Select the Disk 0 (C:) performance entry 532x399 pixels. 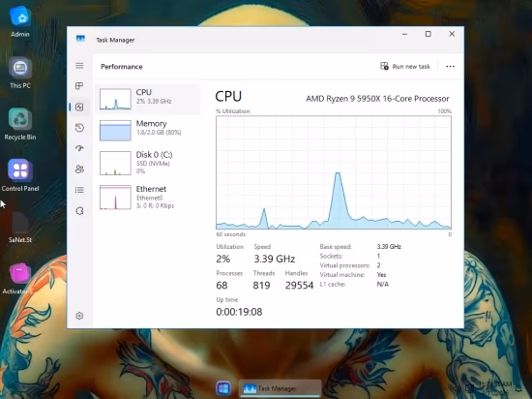coord(149,163)
